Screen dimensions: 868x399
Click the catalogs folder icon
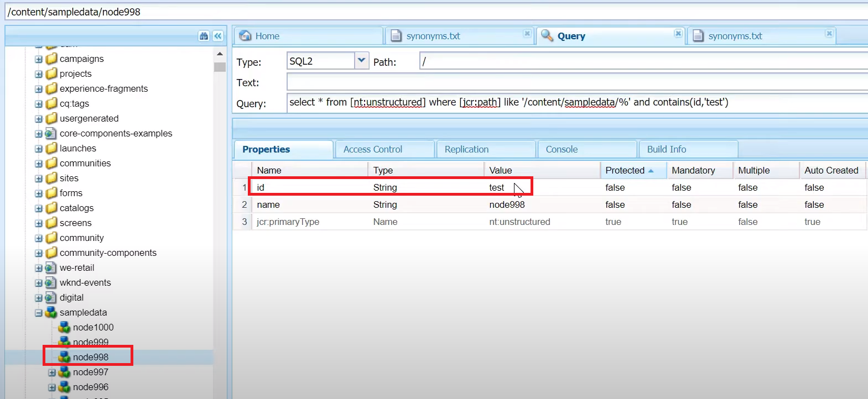51,208
